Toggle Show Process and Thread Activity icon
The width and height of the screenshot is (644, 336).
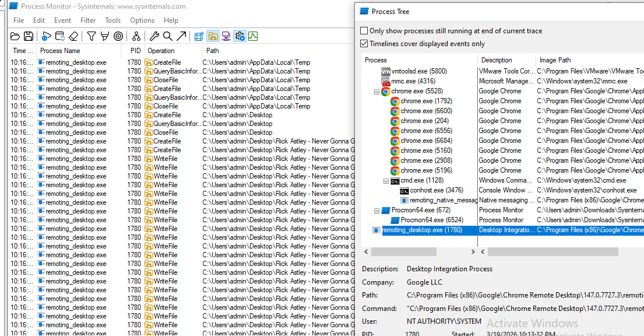(240, 36)
